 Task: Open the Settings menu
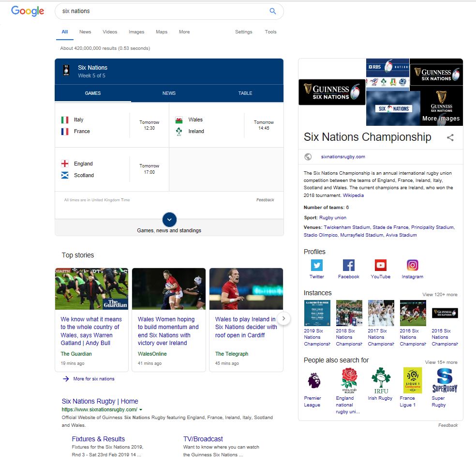[x=243, y=32]
